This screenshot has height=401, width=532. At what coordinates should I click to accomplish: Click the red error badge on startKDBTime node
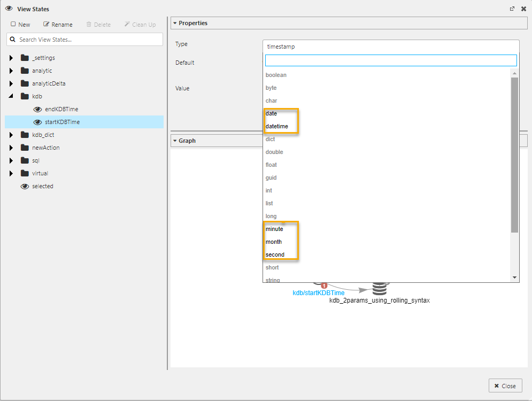click(x=325, y=286)
